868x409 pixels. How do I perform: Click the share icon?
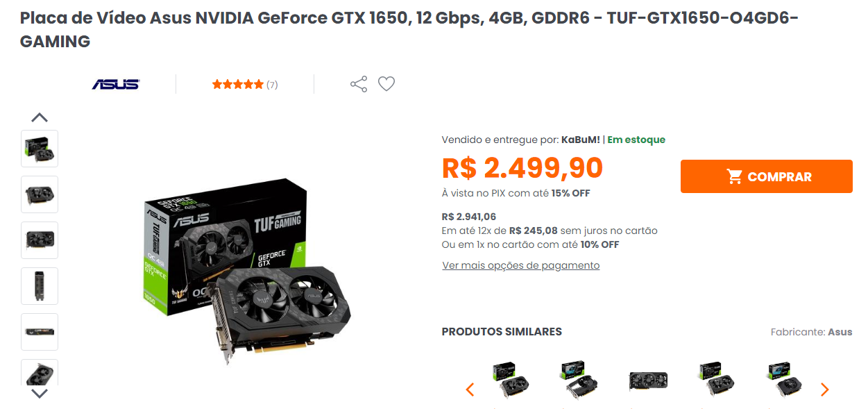click(359, 84)
